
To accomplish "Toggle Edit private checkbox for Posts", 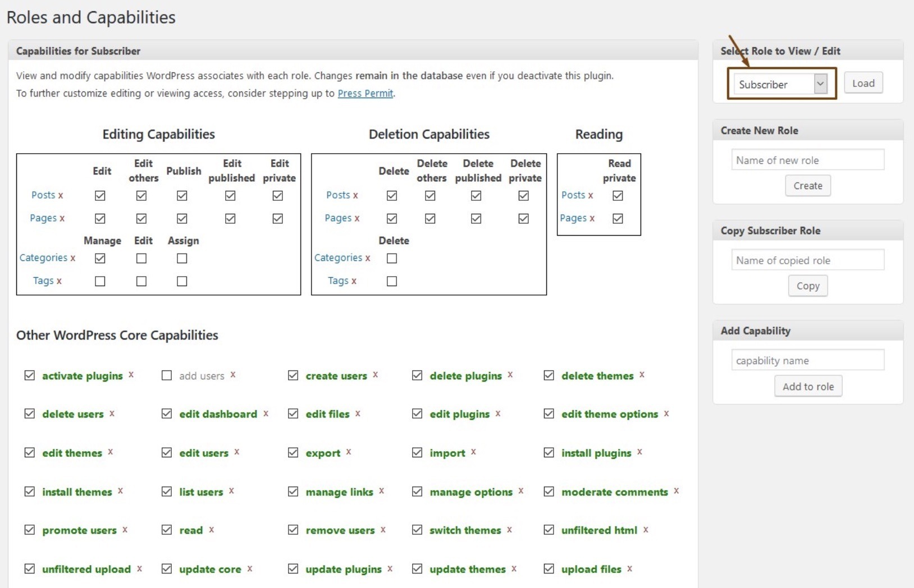I will click(x=278, y=195).
